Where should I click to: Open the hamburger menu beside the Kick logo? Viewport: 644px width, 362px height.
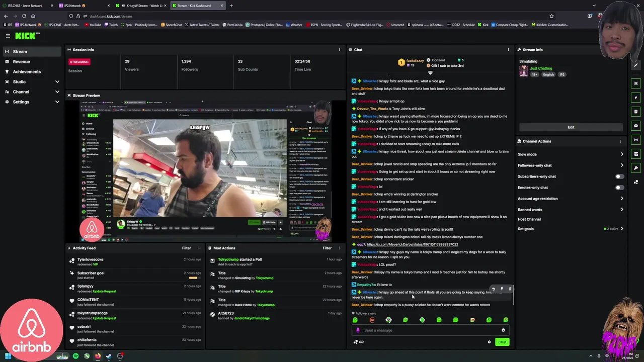pyautogui.click(x=8, y=36)
